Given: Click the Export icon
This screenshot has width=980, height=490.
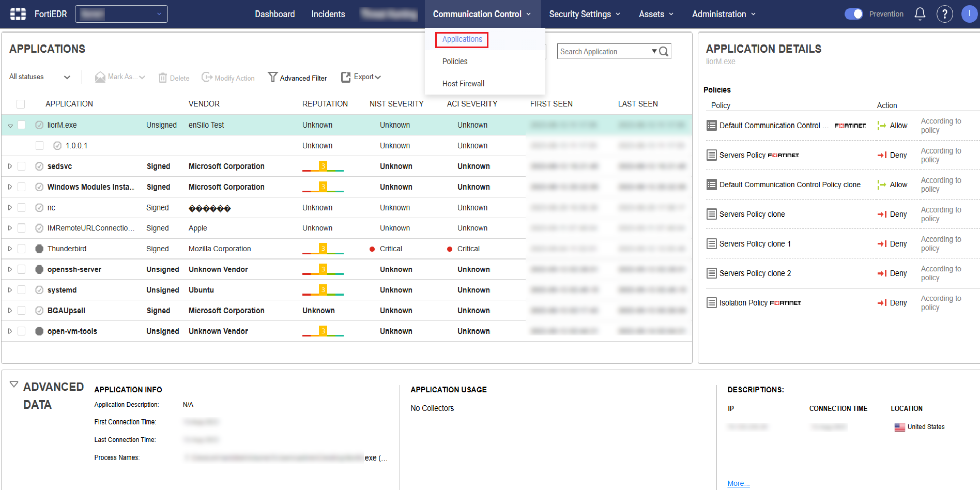Looking at the screenshot, I should (346, 77).
